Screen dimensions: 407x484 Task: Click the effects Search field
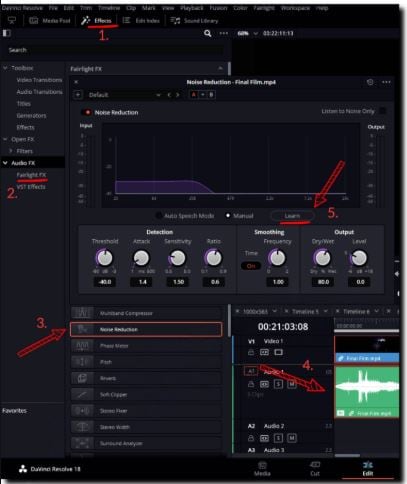pyautogui.click(x=115, y=50)
